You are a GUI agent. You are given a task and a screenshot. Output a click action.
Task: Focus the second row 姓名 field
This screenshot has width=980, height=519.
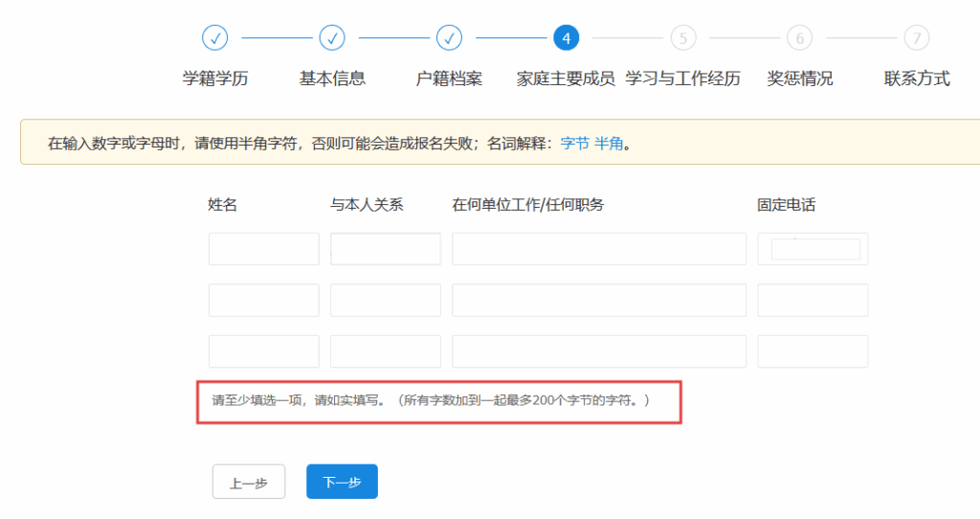263,300
